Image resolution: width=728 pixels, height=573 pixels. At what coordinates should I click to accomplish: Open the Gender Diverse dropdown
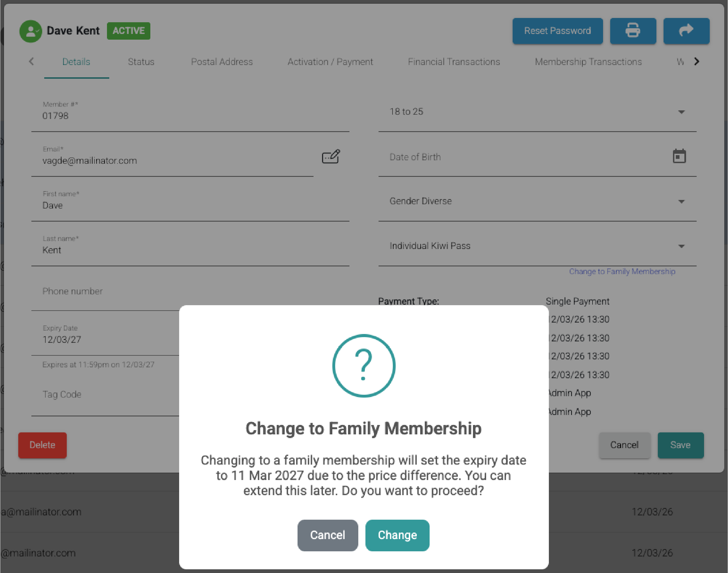pyautogui.click(x=681, y=202)
